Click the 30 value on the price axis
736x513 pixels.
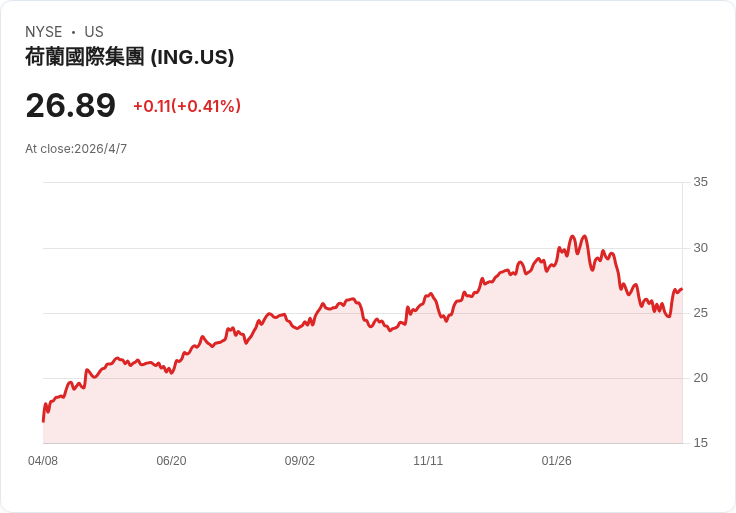[700, 248]
